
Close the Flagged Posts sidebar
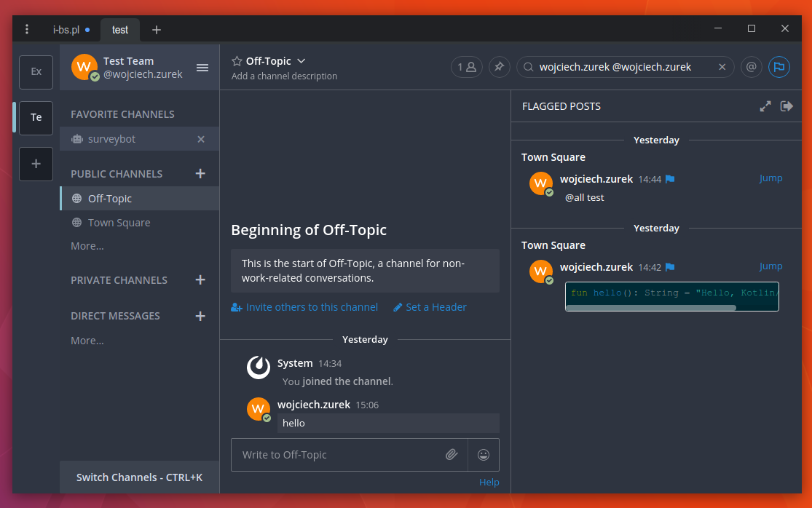pyautogui.click(x=787, y=106)
